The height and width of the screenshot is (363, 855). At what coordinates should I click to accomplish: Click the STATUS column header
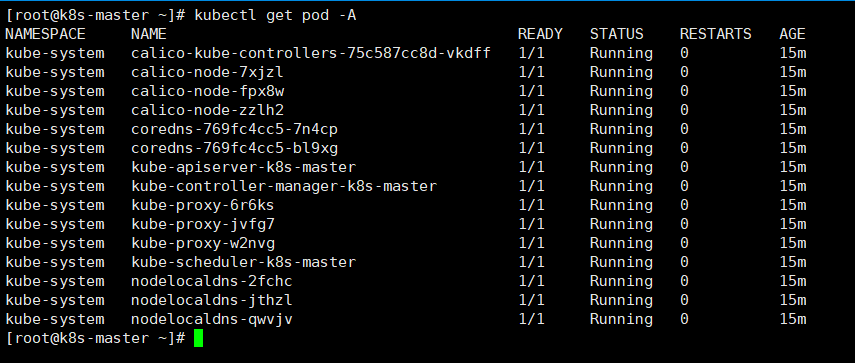[x=616, y=34]
